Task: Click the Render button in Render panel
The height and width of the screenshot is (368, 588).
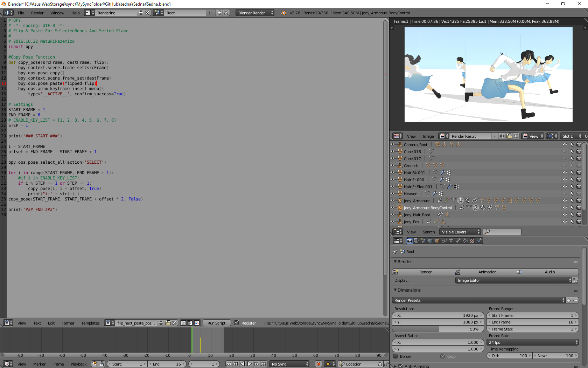Action: coord(423,272)
